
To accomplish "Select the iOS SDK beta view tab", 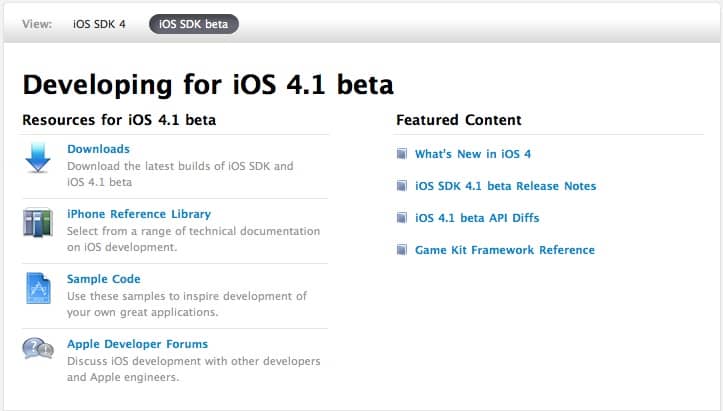I will [x=193, y=24].
